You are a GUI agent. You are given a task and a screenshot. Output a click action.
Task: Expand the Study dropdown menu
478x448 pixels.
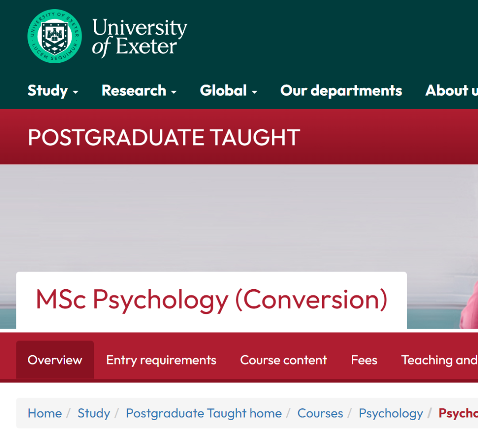53,91
